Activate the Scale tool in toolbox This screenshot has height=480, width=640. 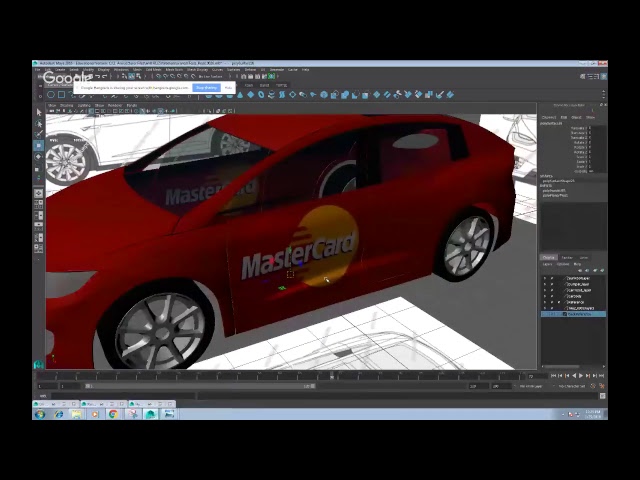pyautogui.click(x=38, y=168)
